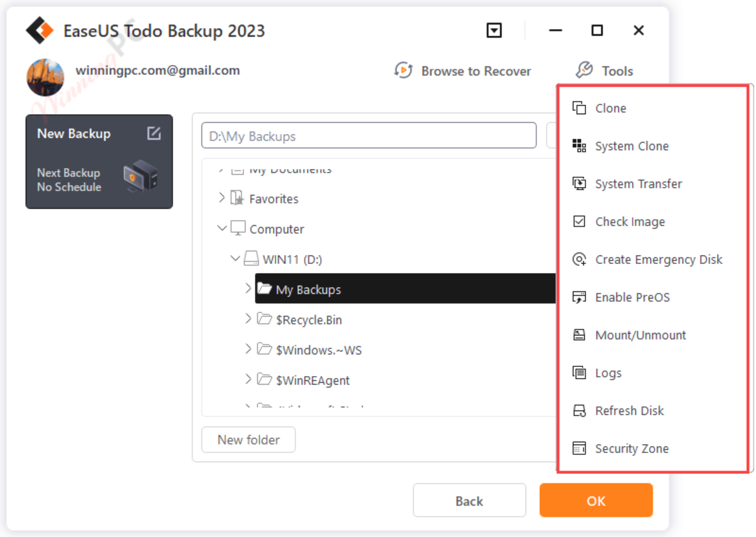Click the Create Emergency Disk icon

click(579, 259)
